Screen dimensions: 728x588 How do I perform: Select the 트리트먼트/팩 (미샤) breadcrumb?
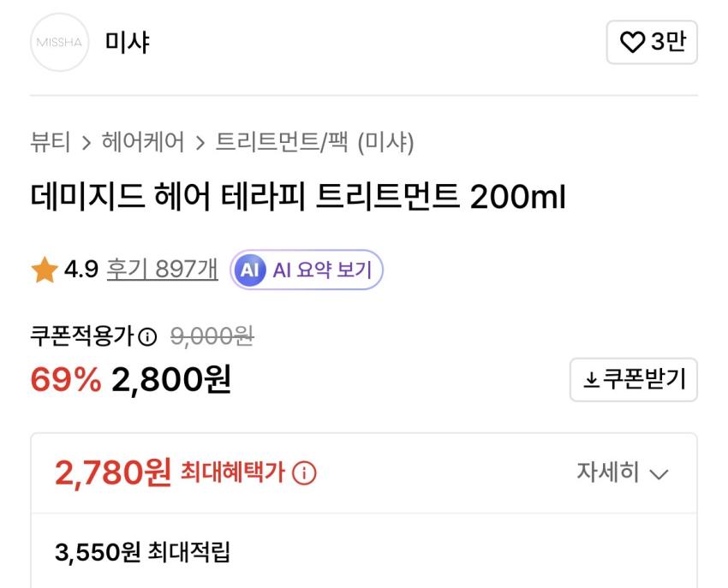tap(313, 141)
